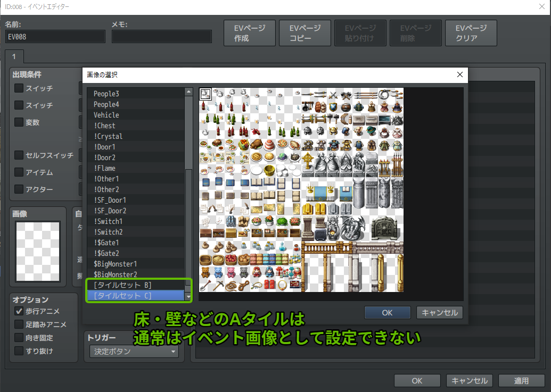This screenshot has width=551, height=392.
Task: Toggle the 歩行アニメ checkbox
Action: [x=19, y=311]
